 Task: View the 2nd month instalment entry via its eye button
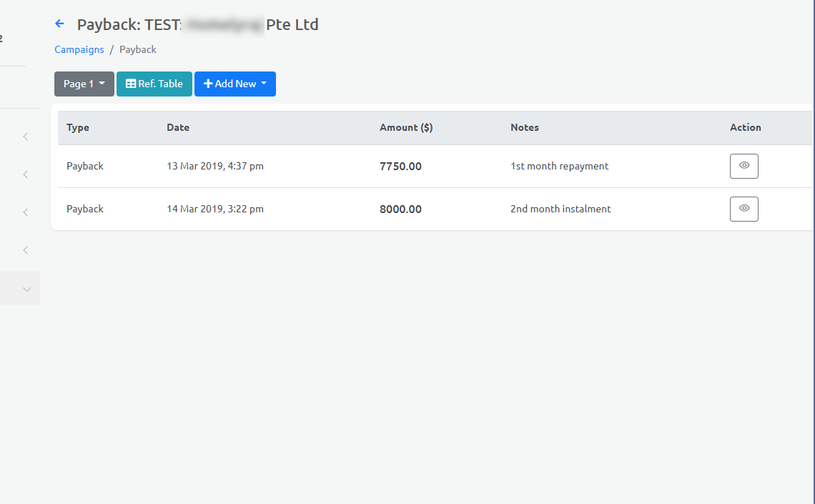744,209
